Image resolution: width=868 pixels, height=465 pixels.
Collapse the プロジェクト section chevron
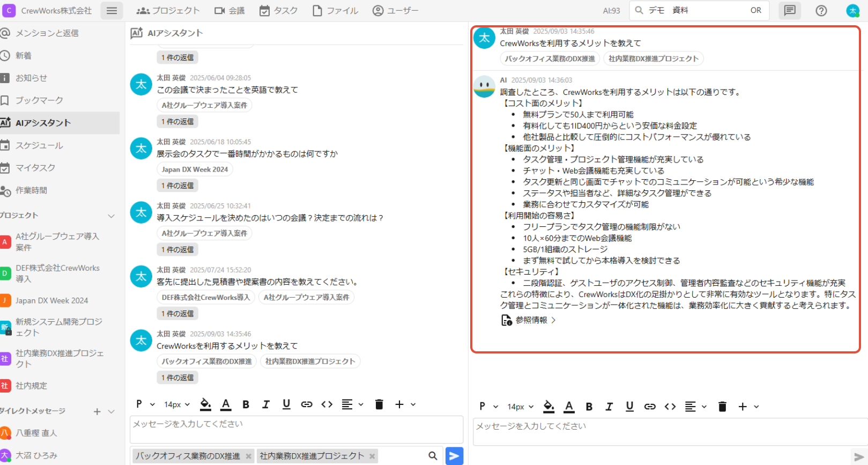pyautogui.click(x=112, y=216)
